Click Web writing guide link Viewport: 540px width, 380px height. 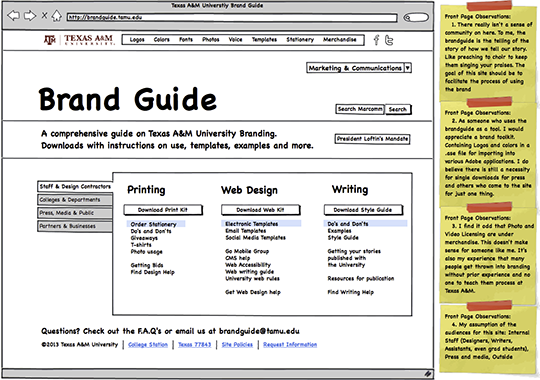pyautogui.click(x=249, y=272)
